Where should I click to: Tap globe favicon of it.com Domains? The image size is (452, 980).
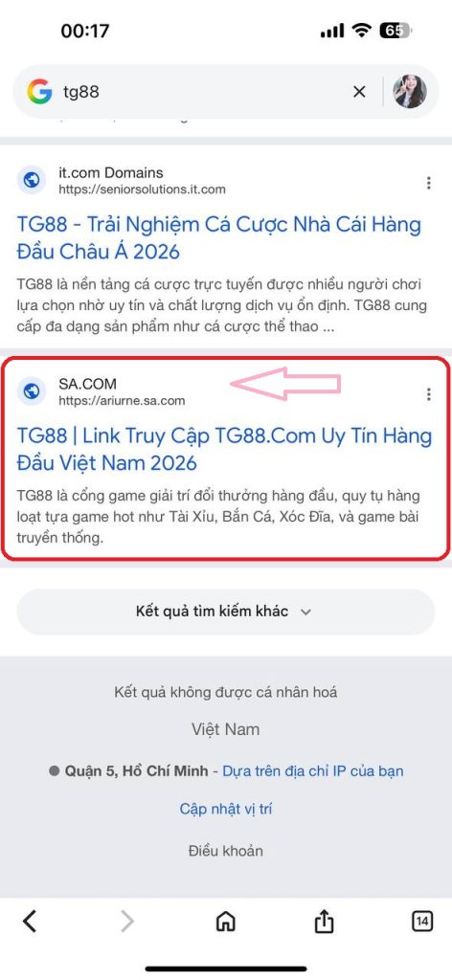(x=32, y=181)
